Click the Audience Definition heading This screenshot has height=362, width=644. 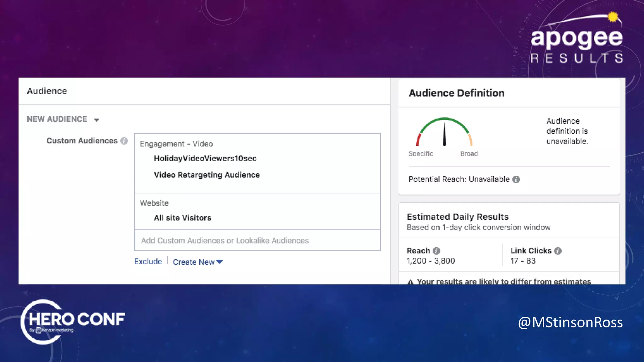[x=456, y=93]
